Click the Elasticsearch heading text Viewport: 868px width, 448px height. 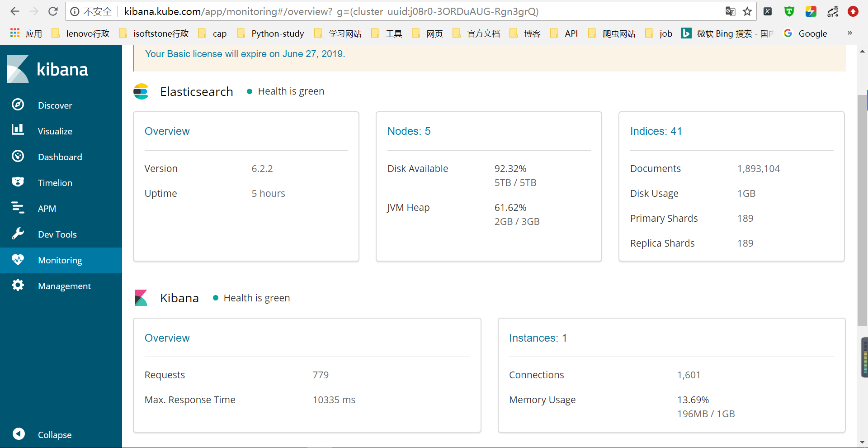(x=197, y=91)
